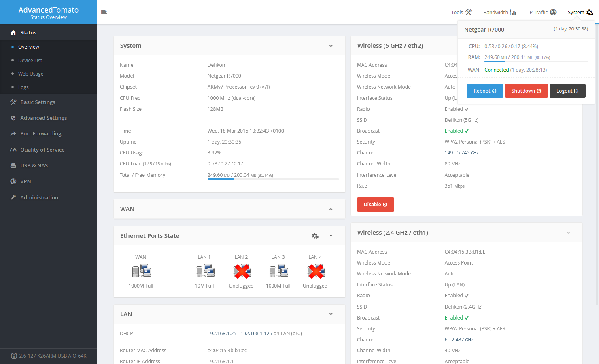Collapse the System panel chevron

[x=331, y=46]
